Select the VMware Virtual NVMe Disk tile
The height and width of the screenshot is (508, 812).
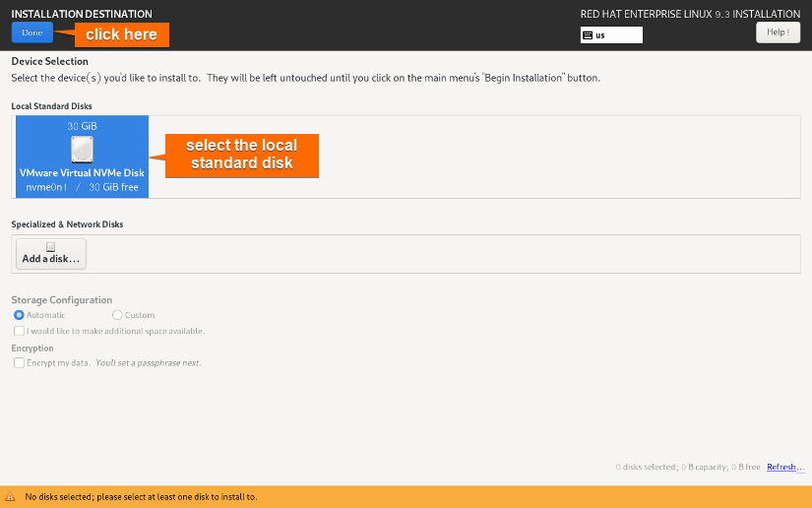click(x=83, y=157)
